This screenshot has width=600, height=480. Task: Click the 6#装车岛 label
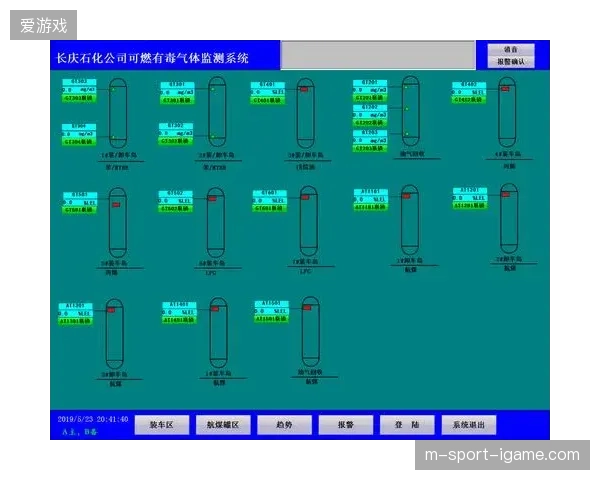point(212,263)
